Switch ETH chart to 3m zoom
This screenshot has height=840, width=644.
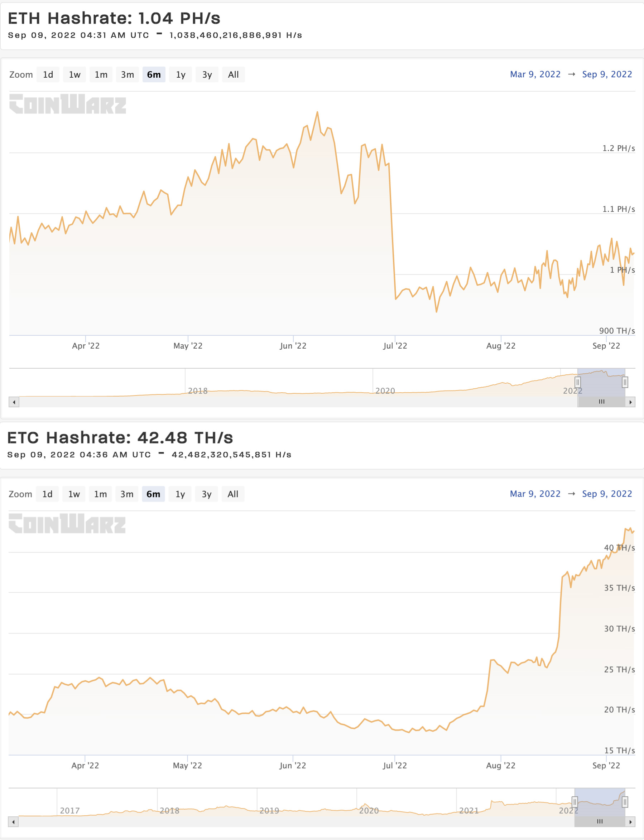coord(127,75)
